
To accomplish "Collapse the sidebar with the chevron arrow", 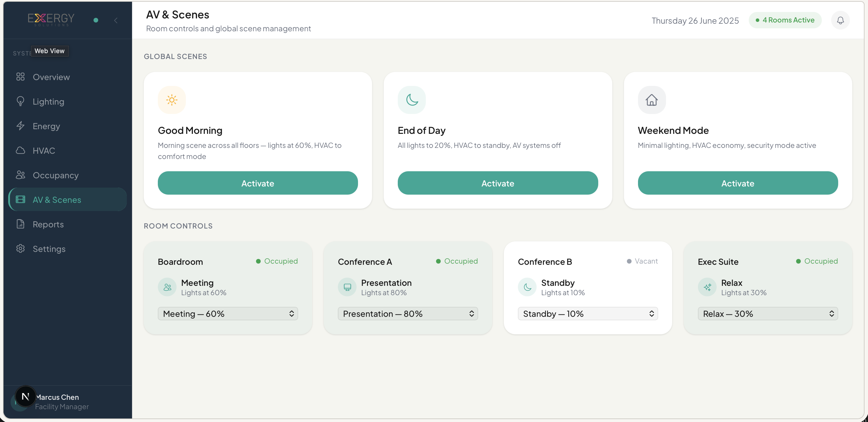I will point(115,20).
